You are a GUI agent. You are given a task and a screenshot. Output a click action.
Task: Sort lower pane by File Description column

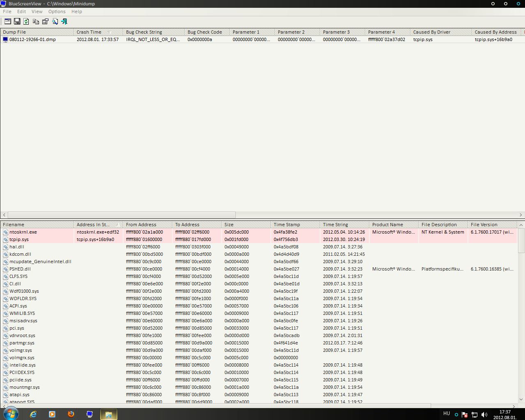pos(443,225)
